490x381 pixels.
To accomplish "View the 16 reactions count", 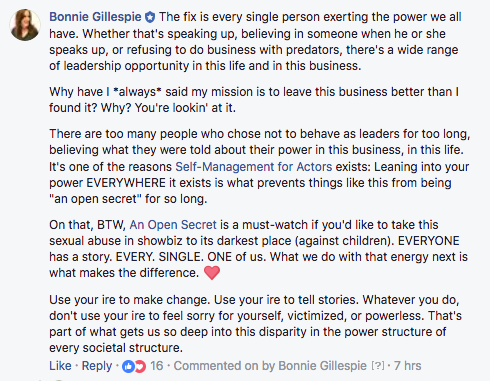I will (x=157, y=366).
